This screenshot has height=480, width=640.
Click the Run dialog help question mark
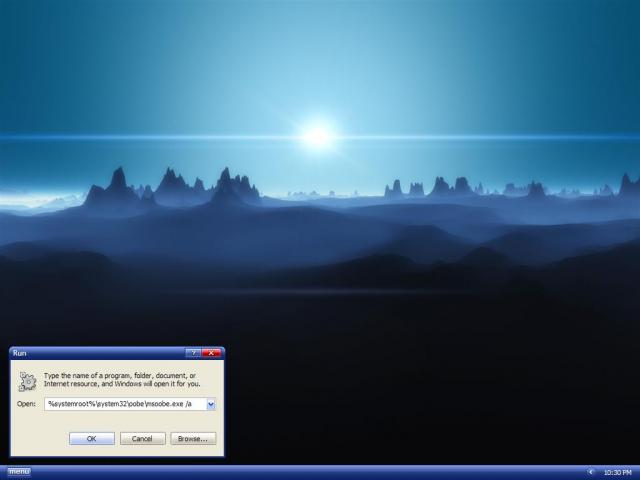pos(193,353)
